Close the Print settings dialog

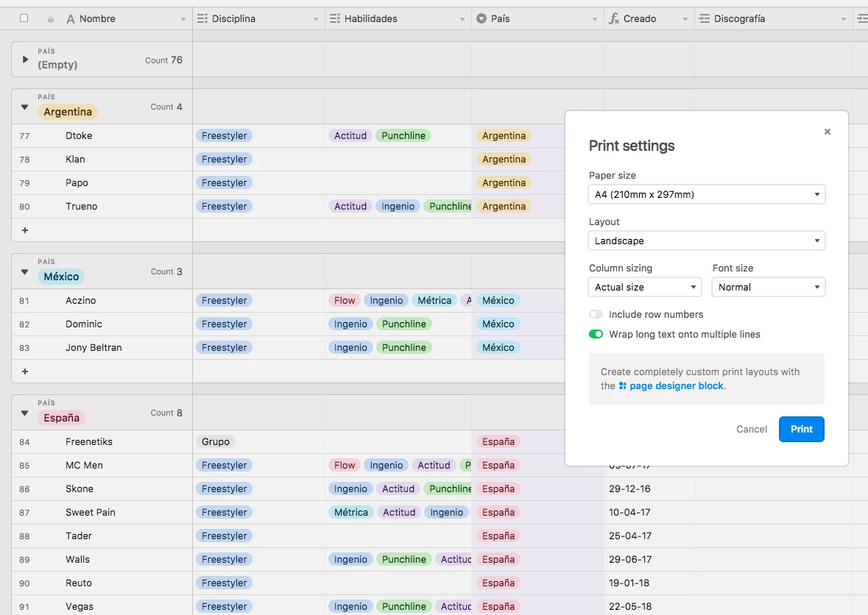[x=827, y=132]
